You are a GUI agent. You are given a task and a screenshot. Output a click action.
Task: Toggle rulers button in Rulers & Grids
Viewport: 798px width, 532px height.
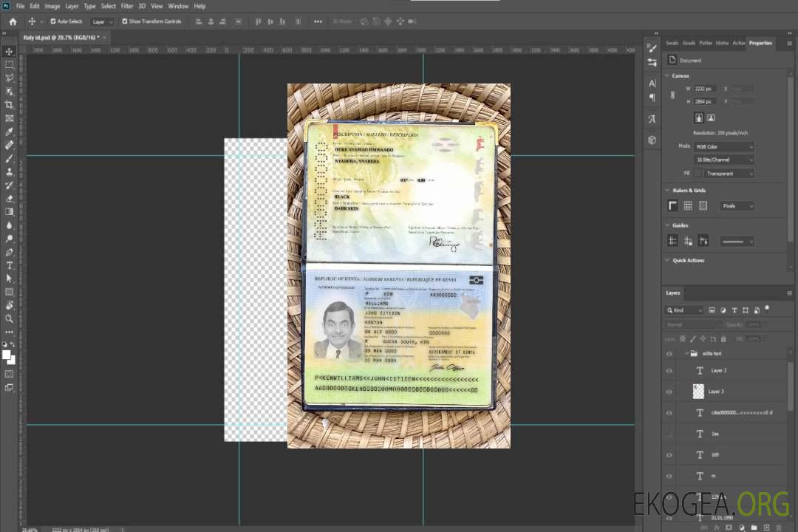coord(672,205)
